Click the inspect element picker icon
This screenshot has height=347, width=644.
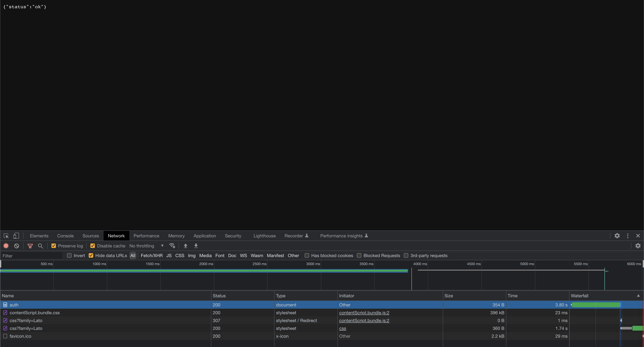[6, 235]
